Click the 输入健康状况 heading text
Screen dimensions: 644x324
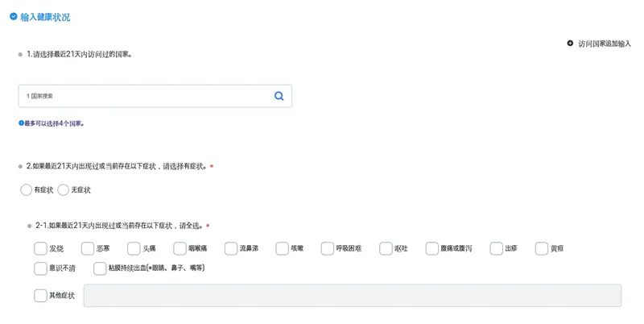(x=45, y=17)
